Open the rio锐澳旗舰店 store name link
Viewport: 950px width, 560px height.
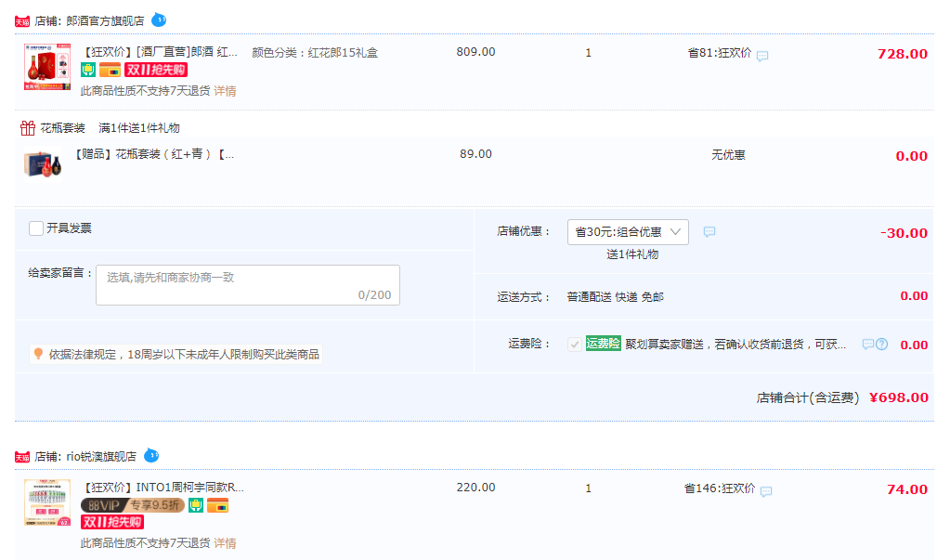101,456
